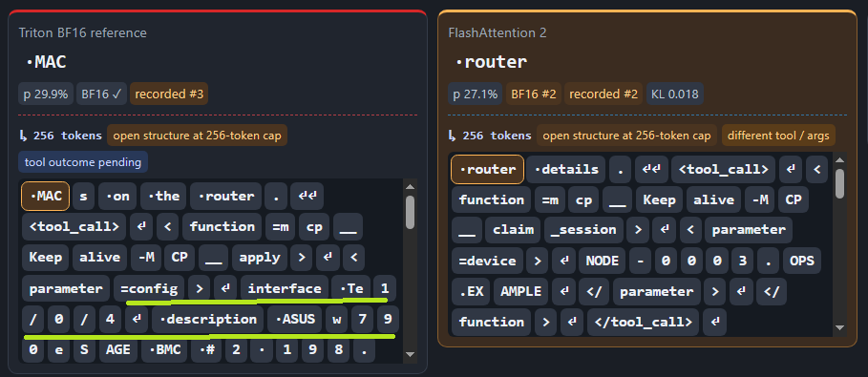Select the ·# token chip
The image size is (868, 377).
click(x=206, y=350)
